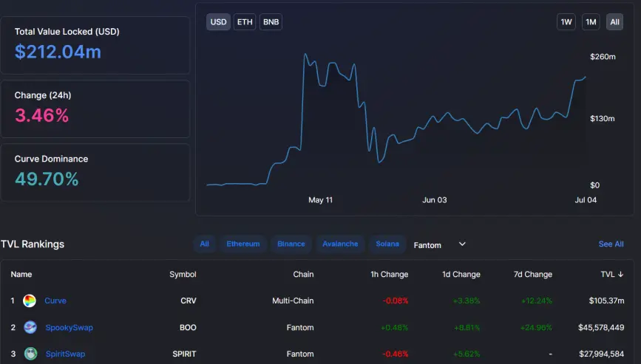Click the Jun 03 chart axis label
Viewport: 641px width, 364px height.
tap(434, 200)
